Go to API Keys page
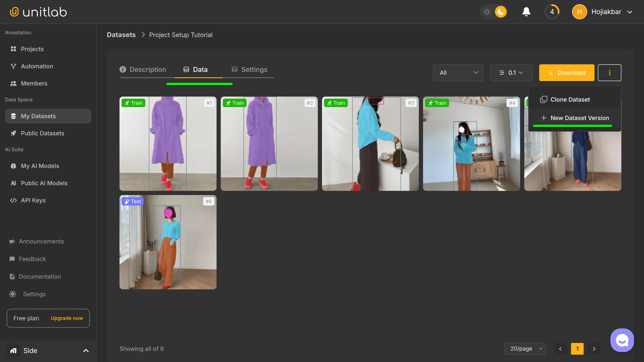Image resolution: width=644 pixels, height=362 pixels. click(33, 200)
